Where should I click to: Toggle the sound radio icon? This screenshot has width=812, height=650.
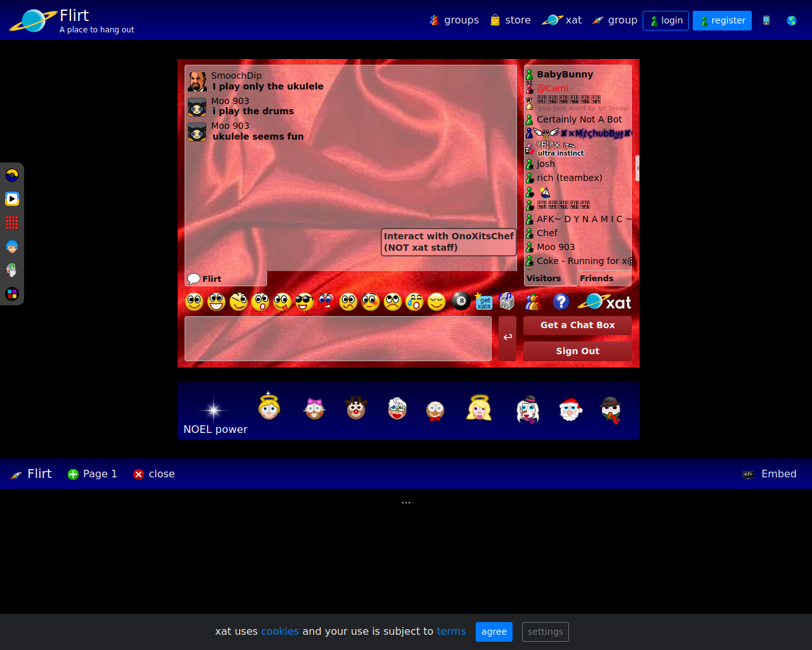pos(506,302)
